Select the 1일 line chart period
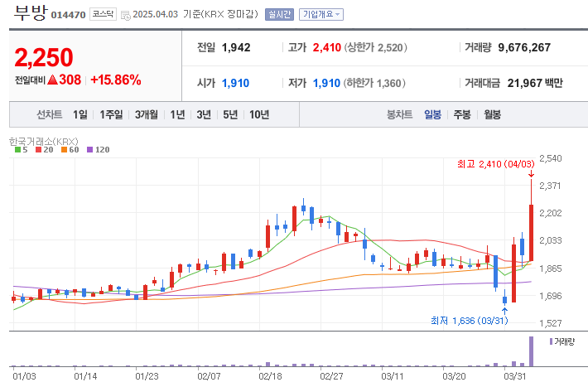Viewport: 588px width, 387px height. [x=80, y=114]
